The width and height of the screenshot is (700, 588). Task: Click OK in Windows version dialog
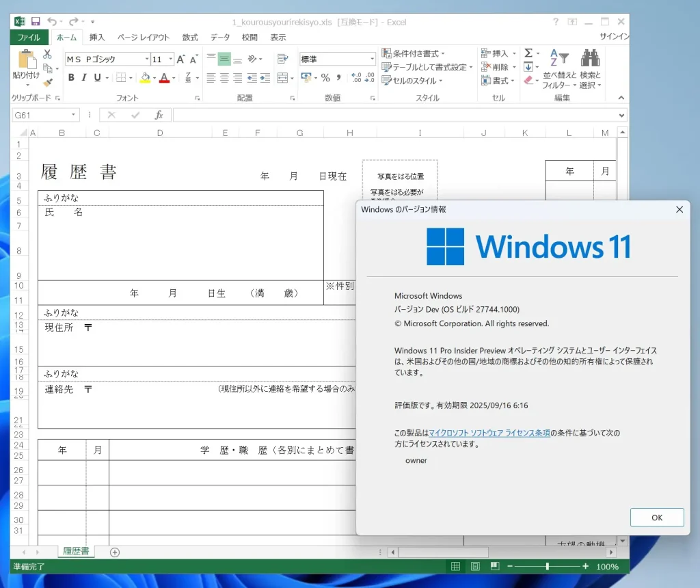pos(657,518)
